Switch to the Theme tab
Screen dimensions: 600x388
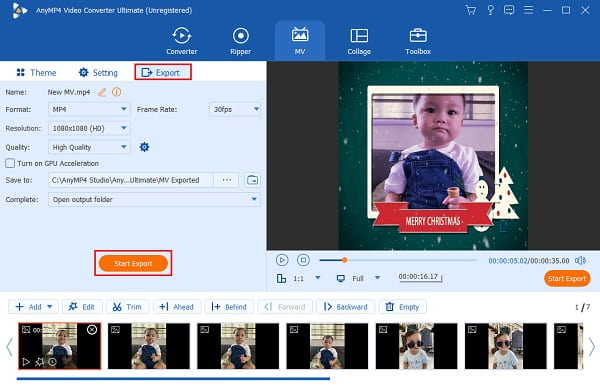tap(36, 72)
